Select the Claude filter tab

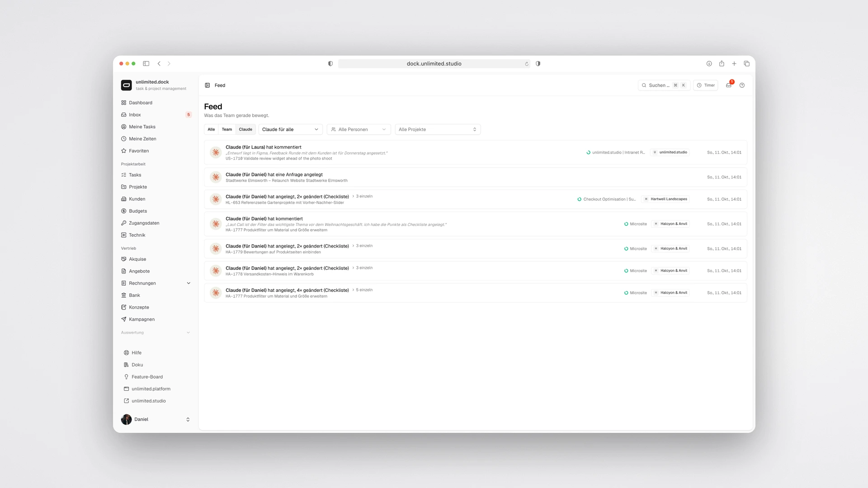click(x=245, y=130)
